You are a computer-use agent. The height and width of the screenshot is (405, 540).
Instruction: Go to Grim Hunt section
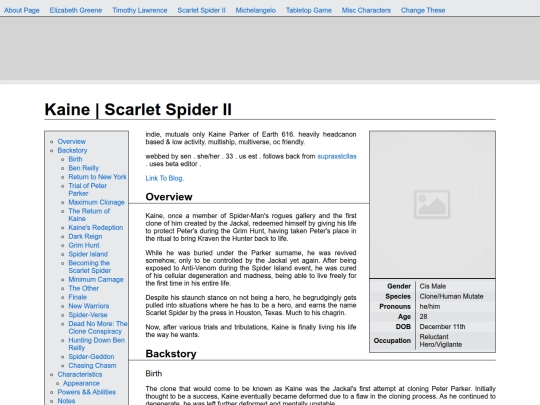pos(84,245)
